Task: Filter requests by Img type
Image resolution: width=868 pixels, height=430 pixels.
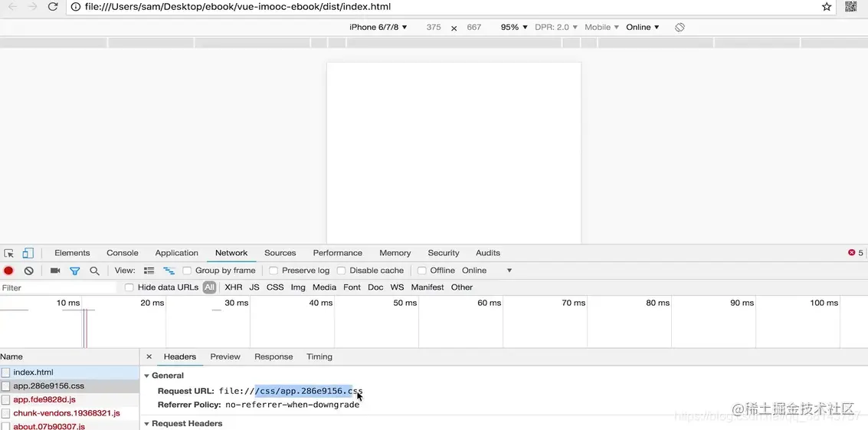Action: pyautogui.click(x=298, y=287)
